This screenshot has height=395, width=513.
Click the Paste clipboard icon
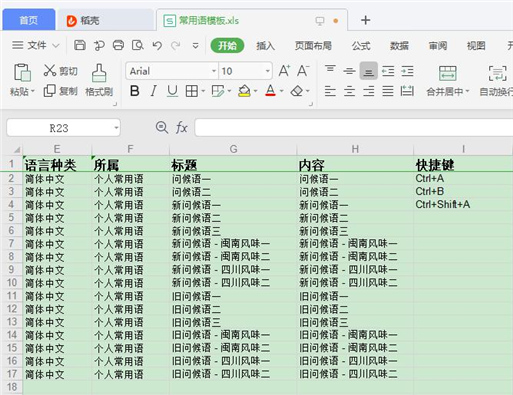click(x=22, y=72)
